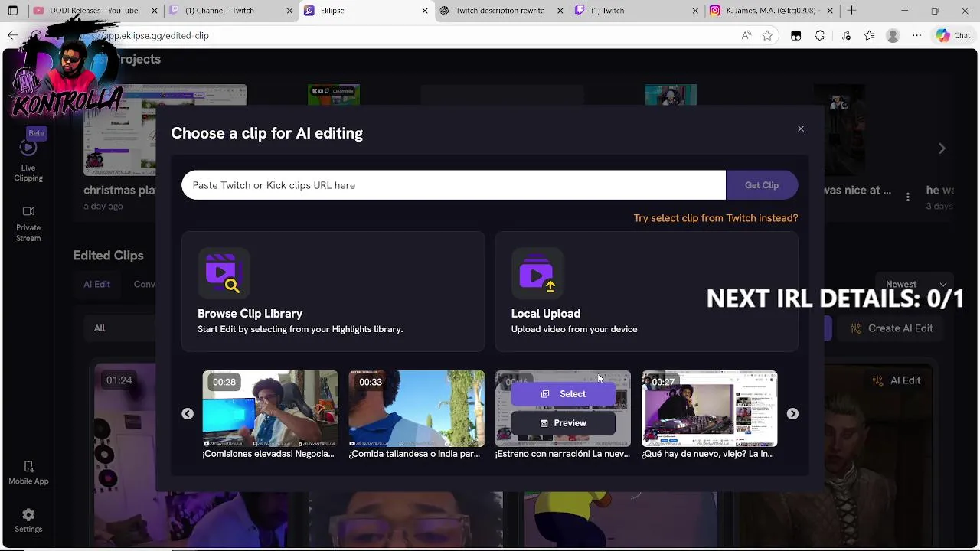
Task: Click the Browse Clip Library icon
Action: point(223,273)
